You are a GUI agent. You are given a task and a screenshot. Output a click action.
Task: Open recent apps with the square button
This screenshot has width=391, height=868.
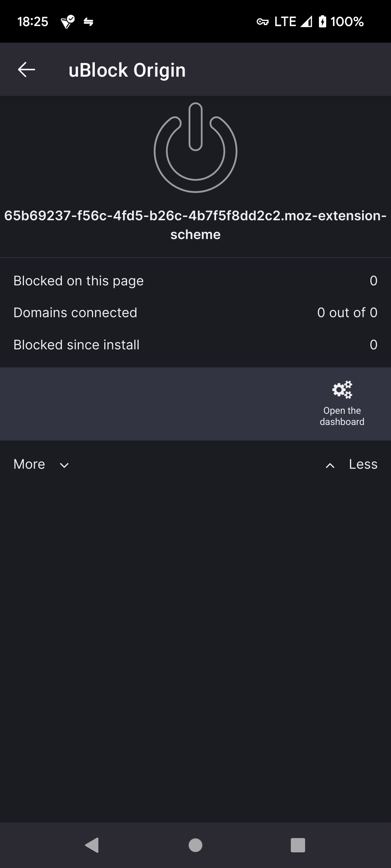pos(298,845)
